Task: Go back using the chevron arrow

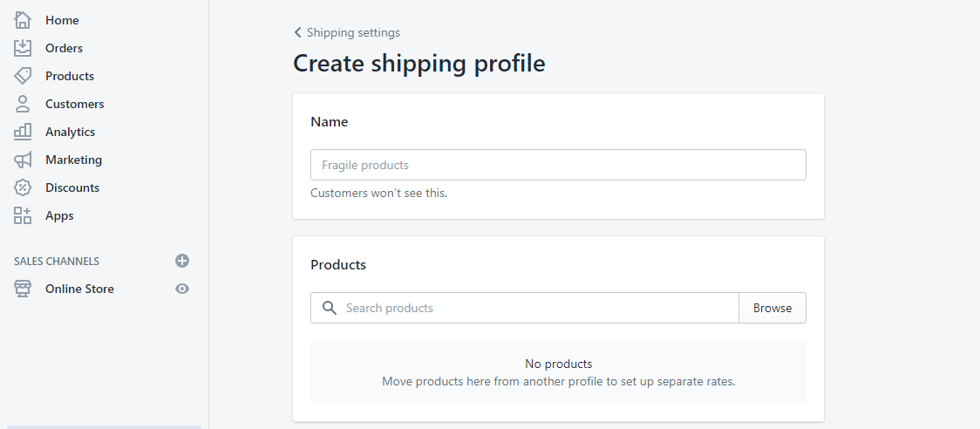Action: tap(298, 32)
